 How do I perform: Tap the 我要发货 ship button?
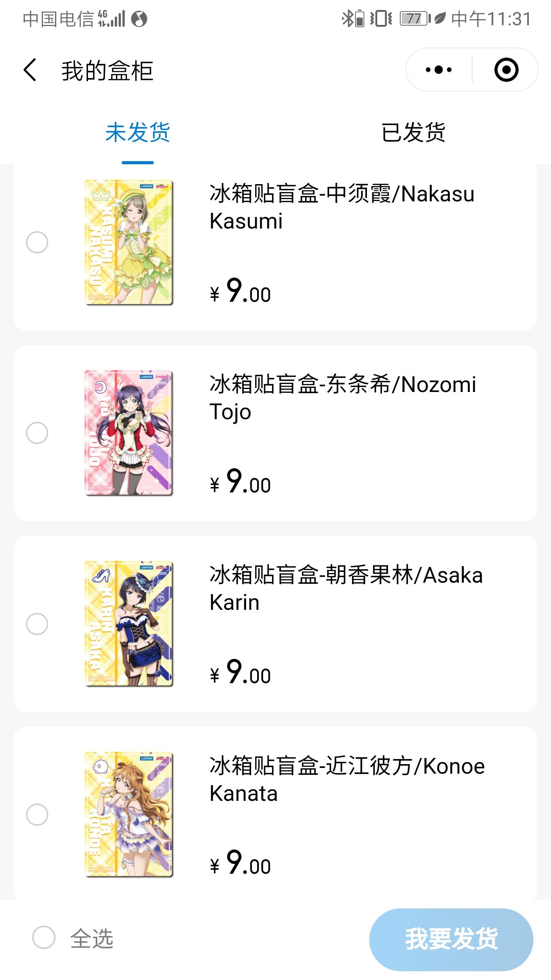(451, 939)
